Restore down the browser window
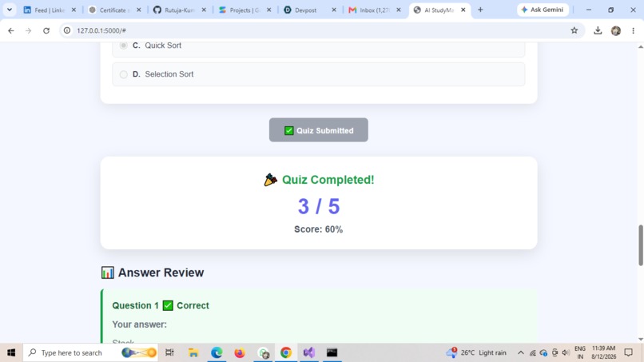This screenshot has width=644, height=362. click(610, 10)
